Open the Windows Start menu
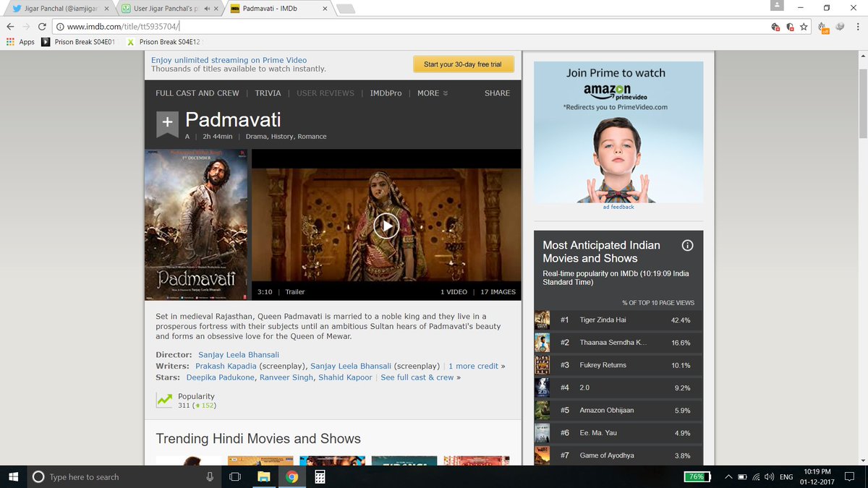This screenshot has height=488, width=868. 13,476
